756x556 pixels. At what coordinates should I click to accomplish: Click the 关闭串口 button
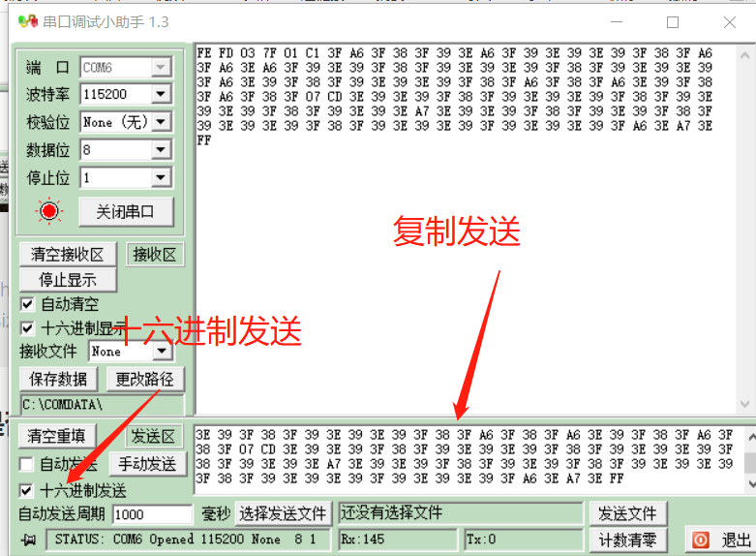coord(126,211)
